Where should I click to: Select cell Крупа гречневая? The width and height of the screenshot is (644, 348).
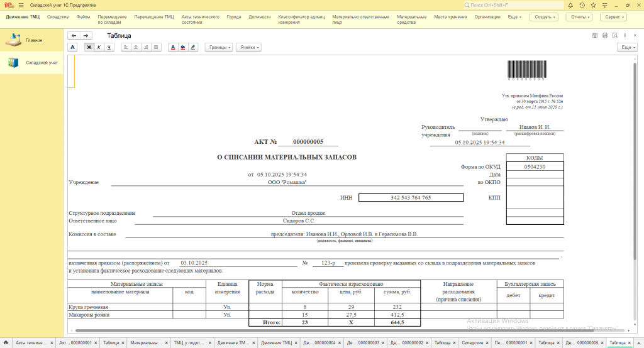click(x=120, y=307)
